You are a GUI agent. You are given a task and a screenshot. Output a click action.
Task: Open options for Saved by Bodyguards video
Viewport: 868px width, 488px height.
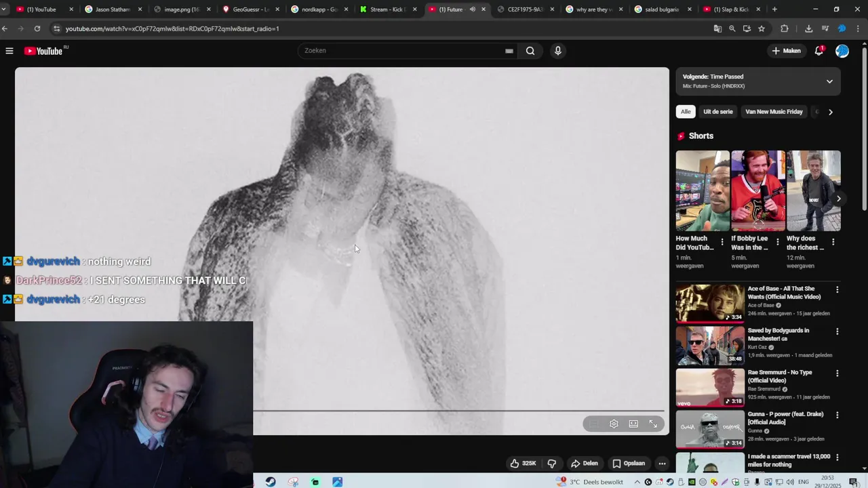(837, 331)
